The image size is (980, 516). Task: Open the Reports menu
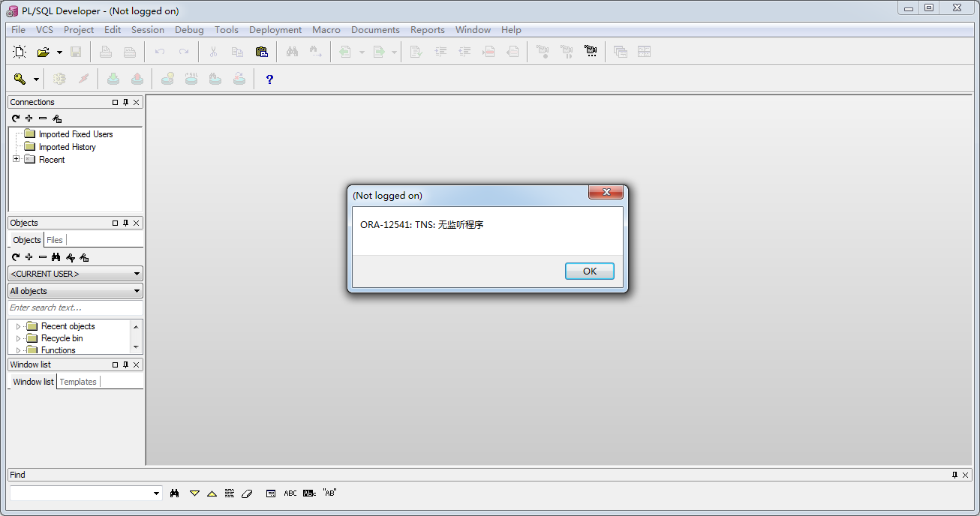pos(428,30)
